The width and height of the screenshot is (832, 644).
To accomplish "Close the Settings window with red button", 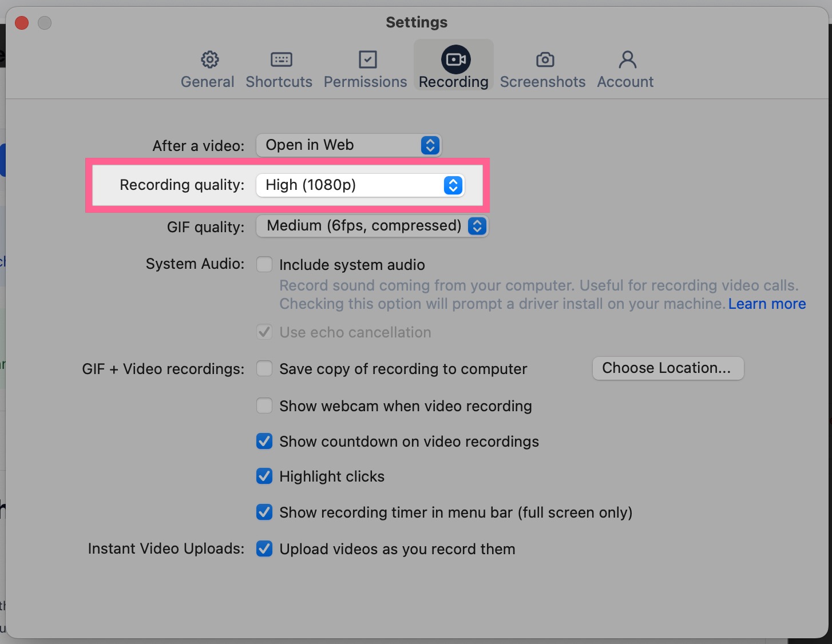I will [x=22, y=23].
